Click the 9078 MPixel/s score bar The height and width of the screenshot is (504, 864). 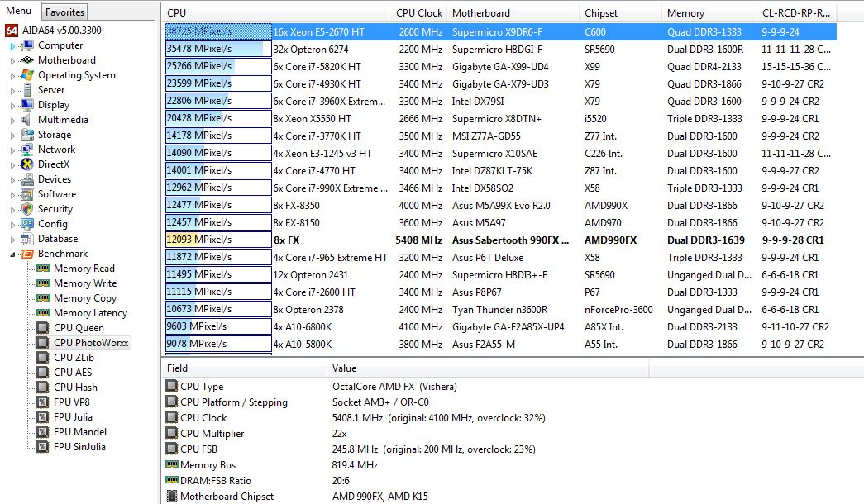[x=218, y=344]
